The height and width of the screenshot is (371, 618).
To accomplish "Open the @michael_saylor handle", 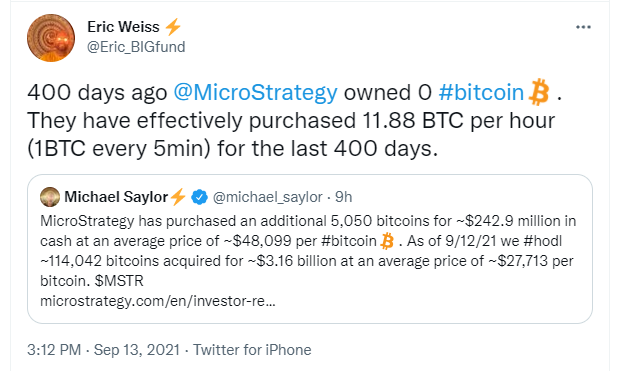I will point(268,197).
